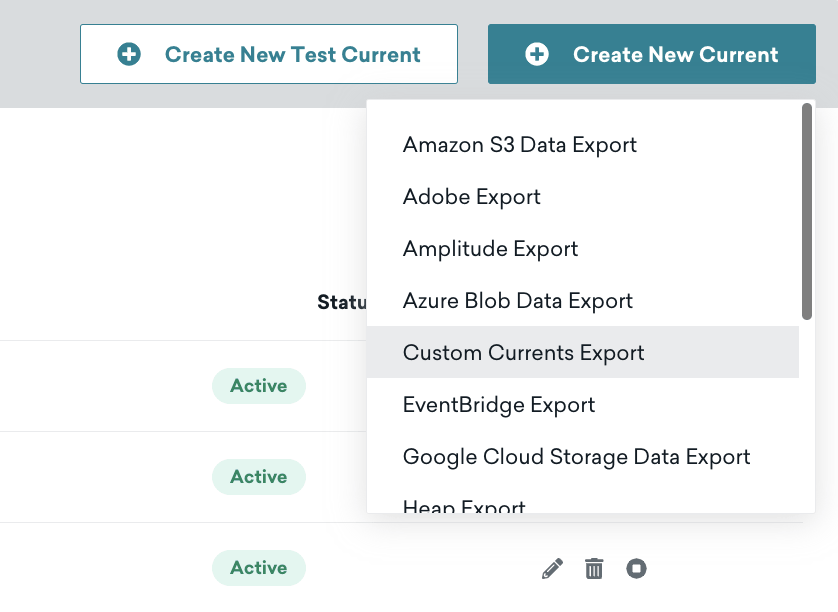838x612 pixels.
Task: Pick the Amplitude Export option
Action: (490, 249)
